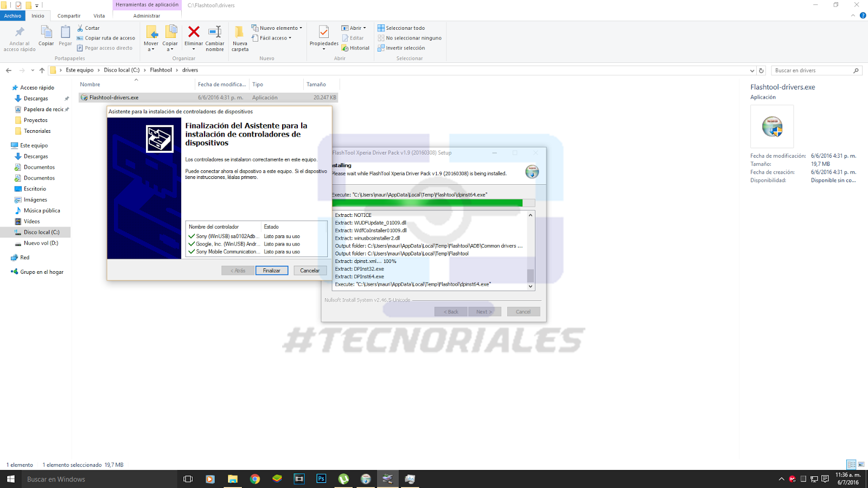Click the Finalizar button in the wizard

(x=272, y=271)
